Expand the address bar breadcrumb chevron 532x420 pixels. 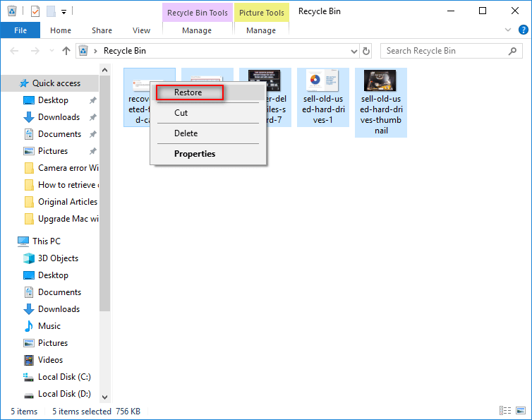(x=96, y=51)
